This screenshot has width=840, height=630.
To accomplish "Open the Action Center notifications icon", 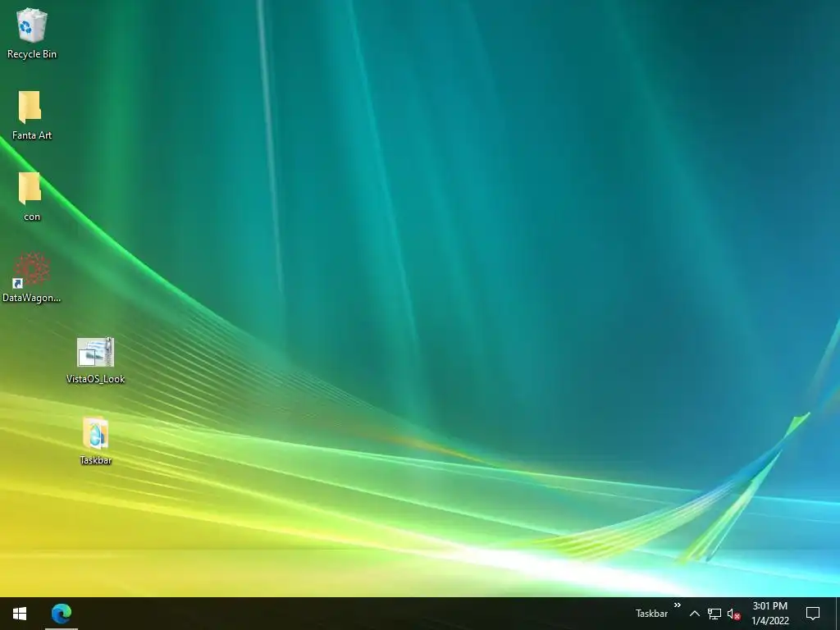I will click(813, 614).
